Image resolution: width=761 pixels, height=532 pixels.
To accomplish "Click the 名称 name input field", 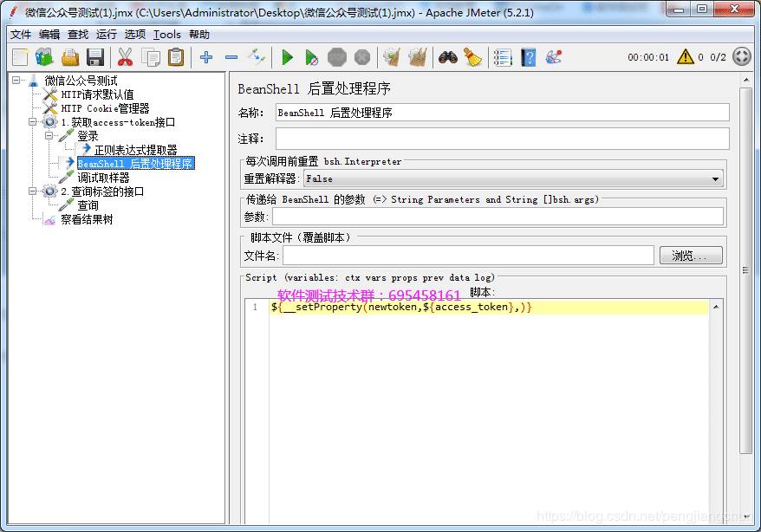I will (503, 113).
